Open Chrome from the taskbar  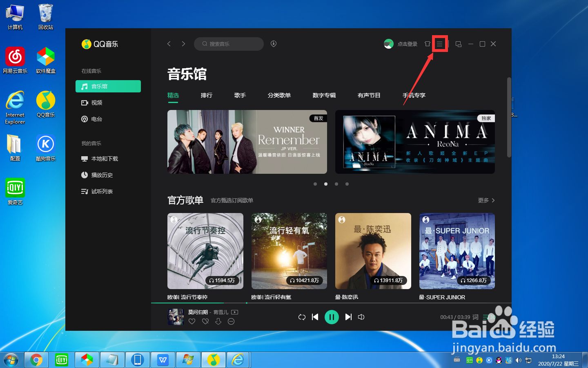tap(36, 360)
